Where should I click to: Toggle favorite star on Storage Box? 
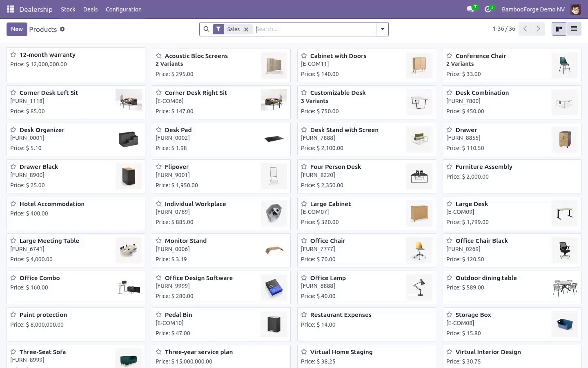click(x=450, y=314)
